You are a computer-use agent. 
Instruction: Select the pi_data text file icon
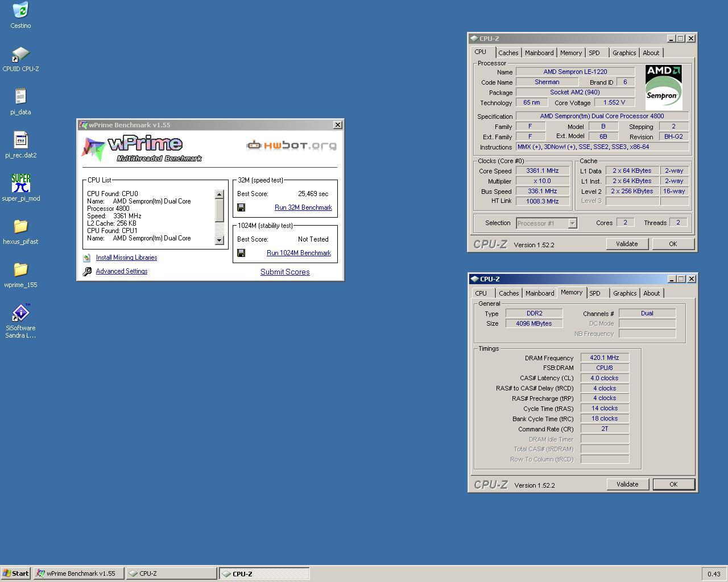point(20,97)
